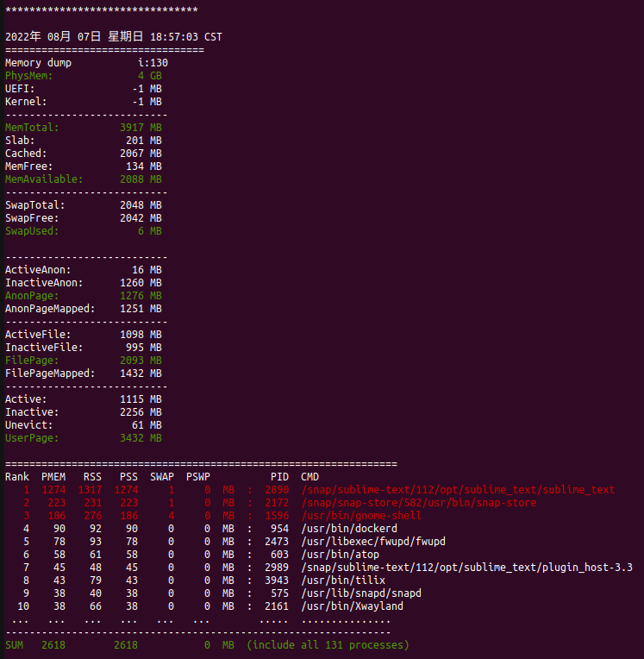
Task: Select the '4 GB' PhysMem value
Action: (150, 76)
